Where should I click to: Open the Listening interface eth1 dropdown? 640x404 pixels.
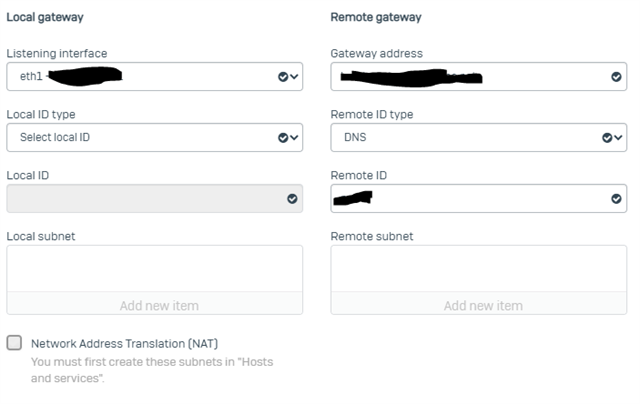click(155, 77)
